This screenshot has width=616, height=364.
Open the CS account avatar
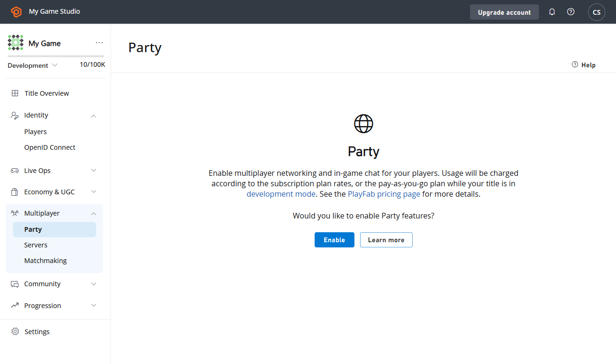596,11
